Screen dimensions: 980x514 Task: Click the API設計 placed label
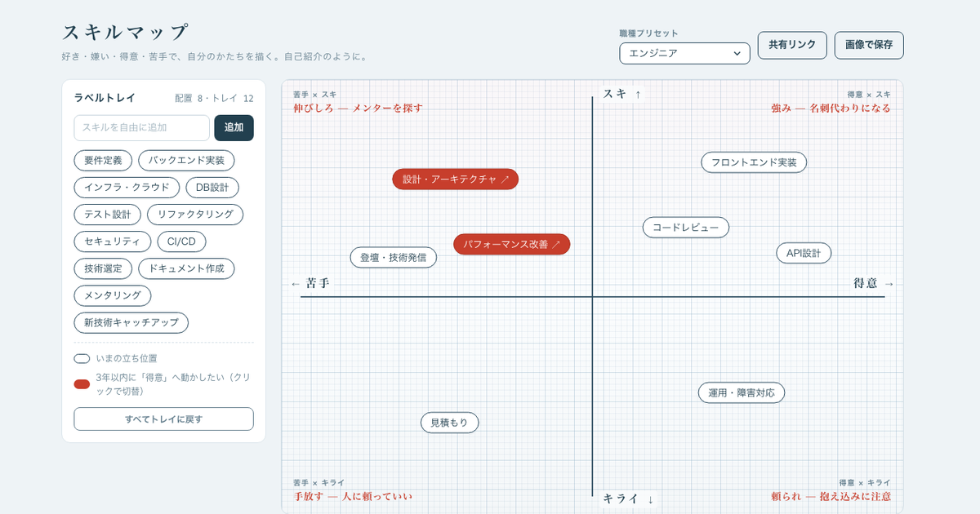[804, 253]
